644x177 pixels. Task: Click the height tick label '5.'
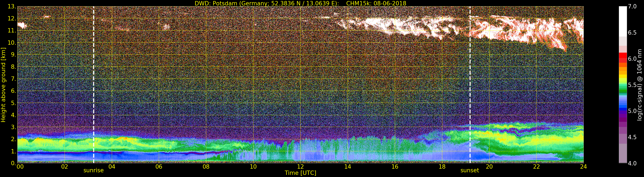tap(14, 103)
